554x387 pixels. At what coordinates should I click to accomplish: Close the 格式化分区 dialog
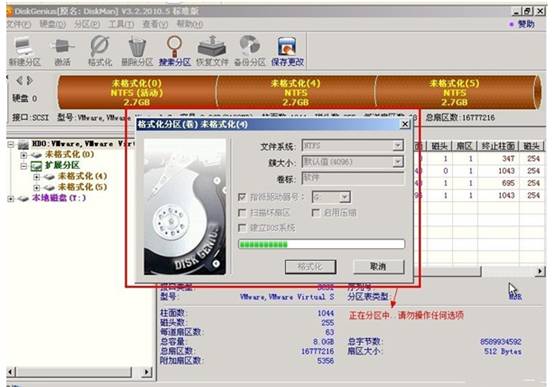(405, 124)
